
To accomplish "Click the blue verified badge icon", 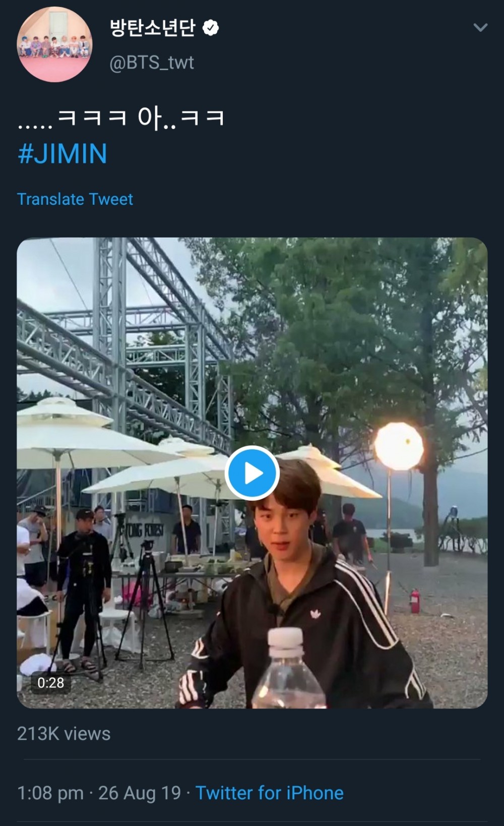I will click(x=211, y=28).
